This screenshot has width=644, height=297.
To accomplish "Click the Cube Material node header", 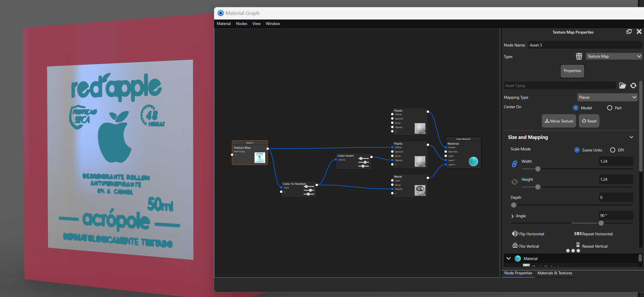I will [x=463, y=139].
